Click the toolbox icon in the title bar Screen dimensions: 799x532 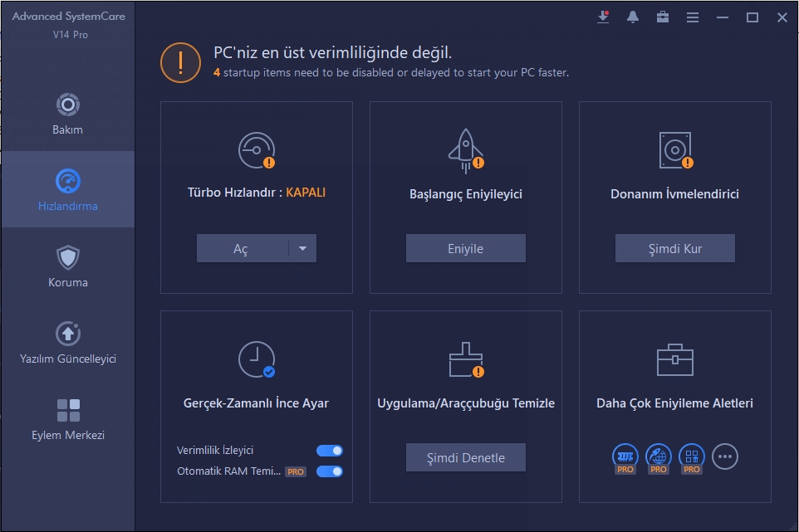[x=662, y=17]
